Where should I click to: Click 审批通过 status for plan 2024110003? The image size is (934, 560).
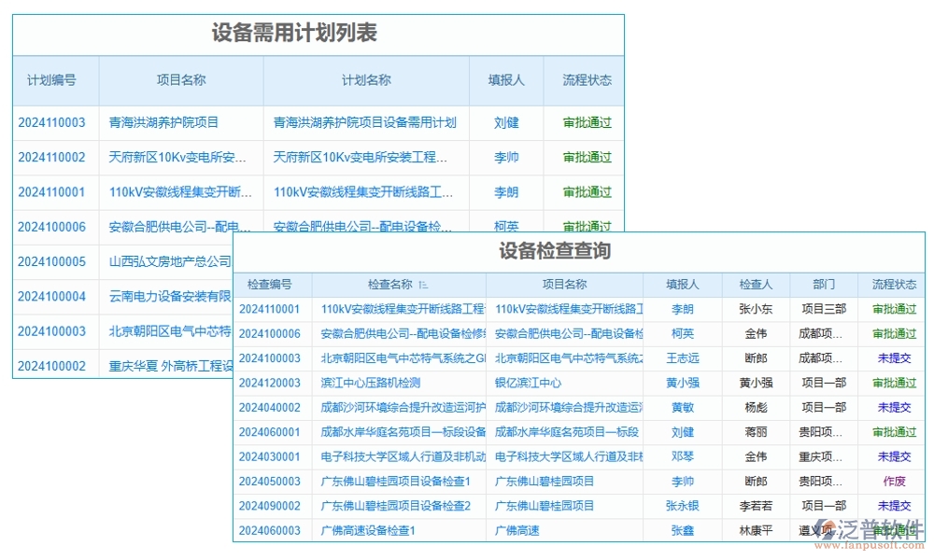(586, 122)
